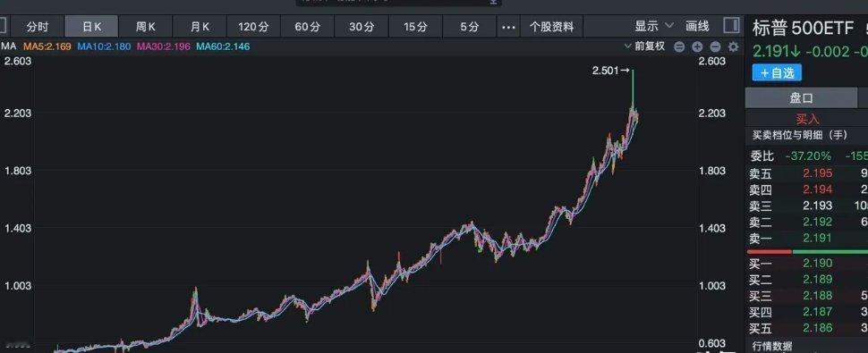The width and height of the screenshot is (868, 353).
Task: Click the equal-sign reset zoom icon
Action: 679,47
